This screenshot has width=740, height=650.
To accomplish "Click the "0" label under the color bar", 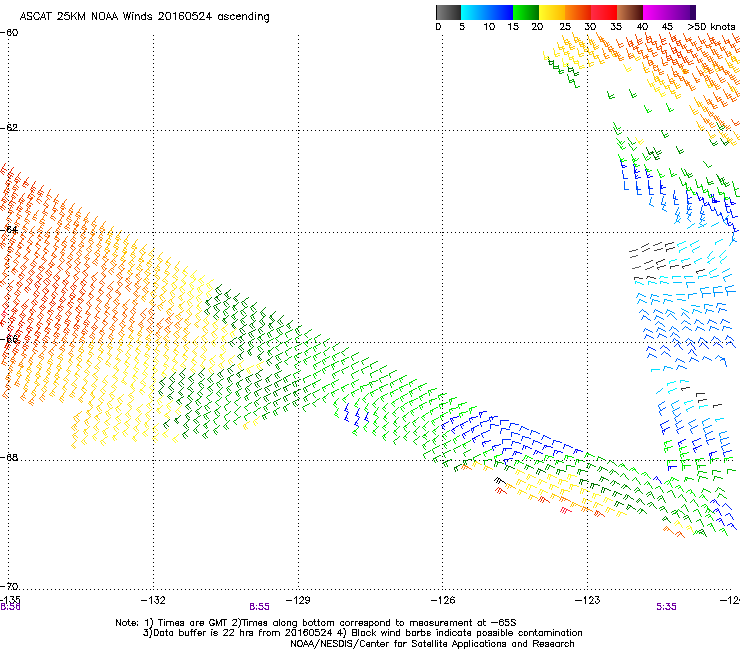I will (x=438, y=27).
